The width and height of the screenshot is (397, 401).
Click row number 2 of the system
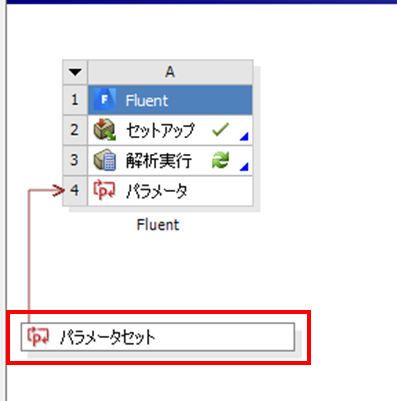point(75,130)
